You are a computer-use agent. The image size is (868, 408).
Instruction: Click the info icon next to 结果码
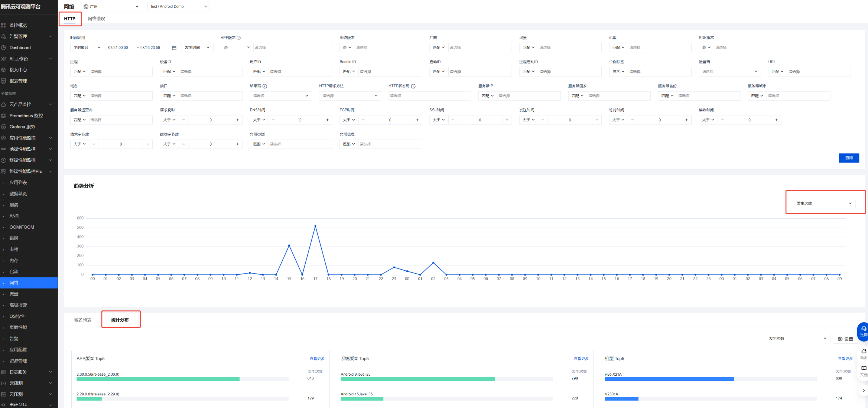[x=265, y=86]
